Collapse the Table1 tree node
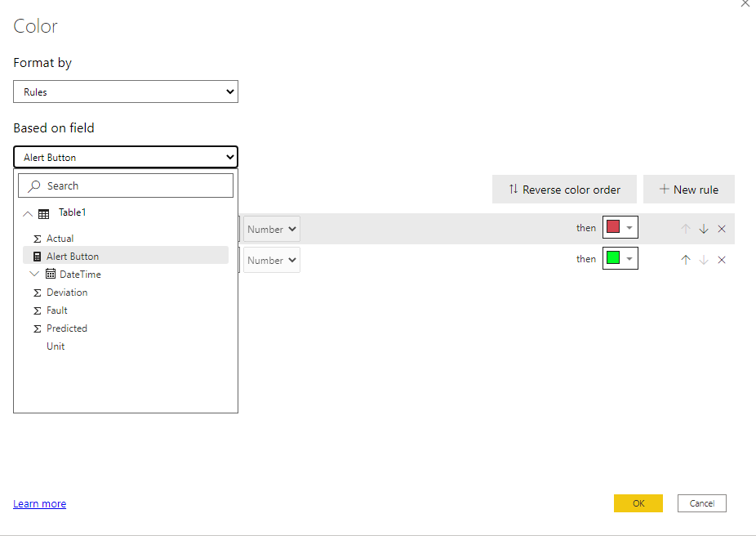 click(x=28, y=214)
